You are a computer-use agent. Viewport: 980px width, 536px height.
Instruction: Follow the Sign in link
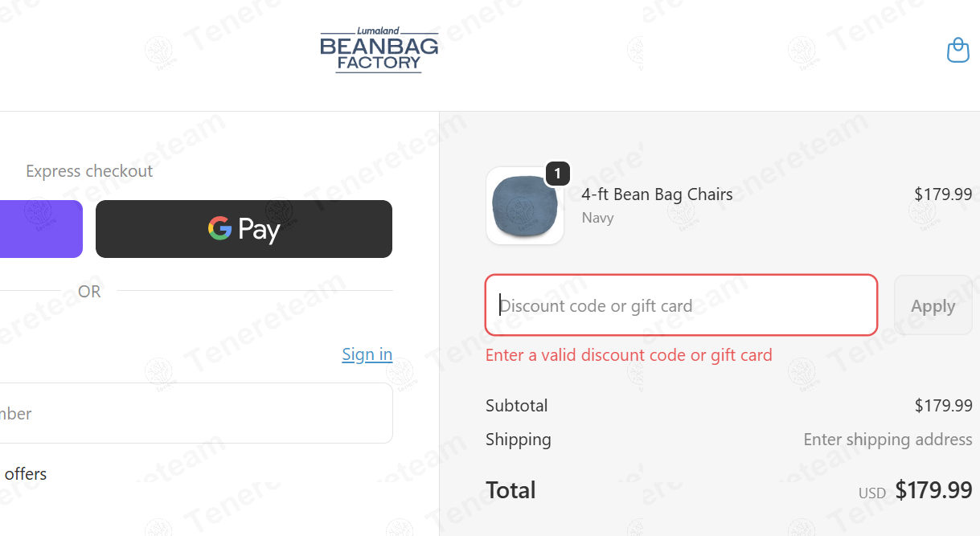point(367,354)
